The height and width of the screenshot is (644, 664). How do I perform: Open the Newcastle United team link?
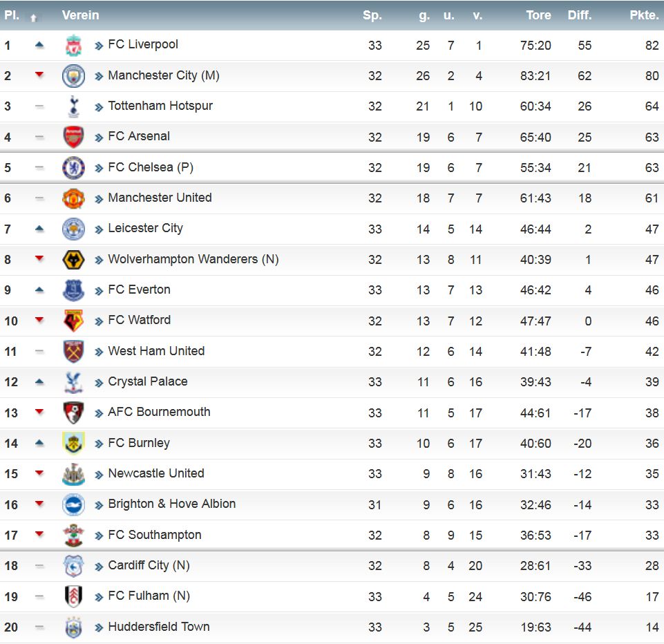coord(156,473)
